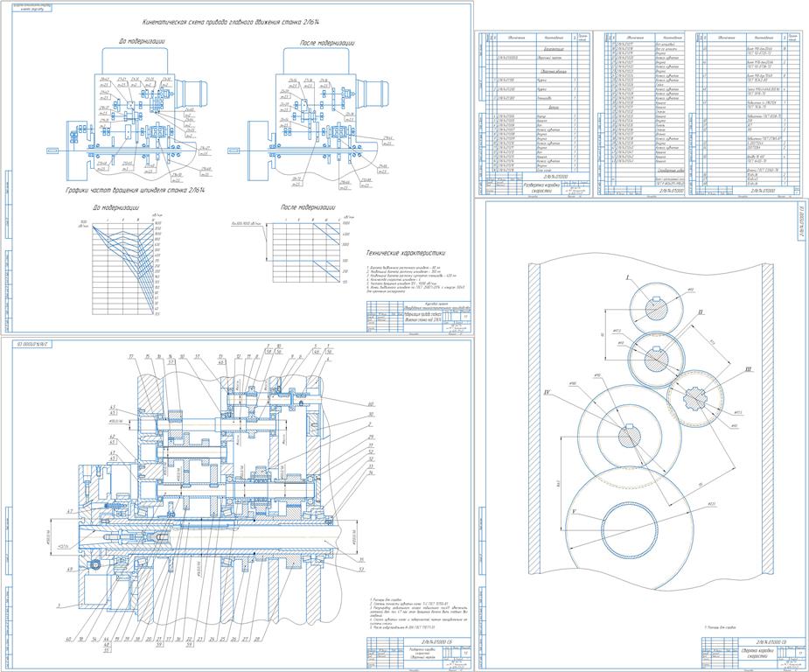809x672 pixels.
Task: Click shaft label 'II' in gearbox cross-section
Action: click(x=701, y=312)
